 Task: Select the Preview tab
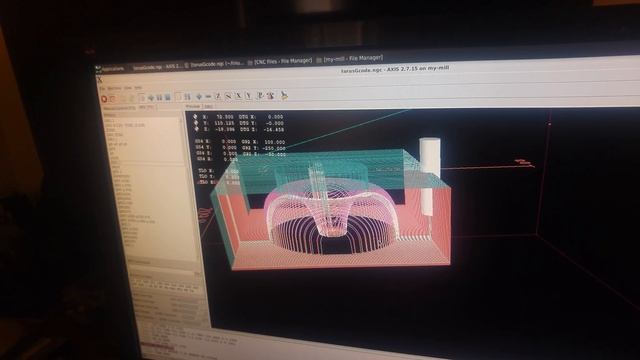click(x=193, y=106)
